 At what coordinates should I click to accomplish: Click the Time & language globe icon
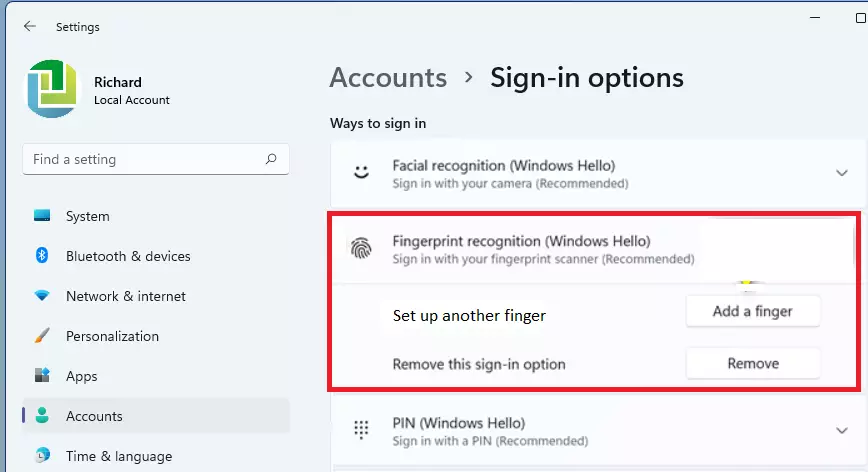click(x=42, y=455)
